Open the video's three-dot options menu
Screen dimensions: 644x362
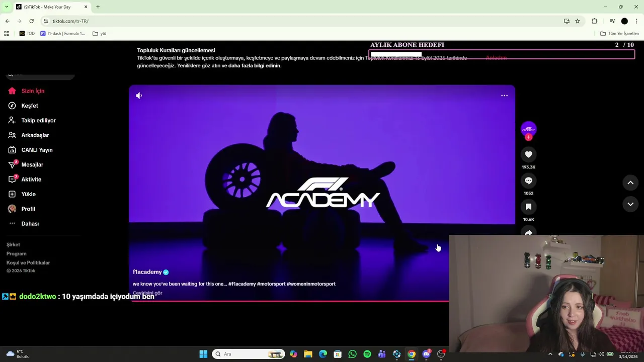point(504,96)
